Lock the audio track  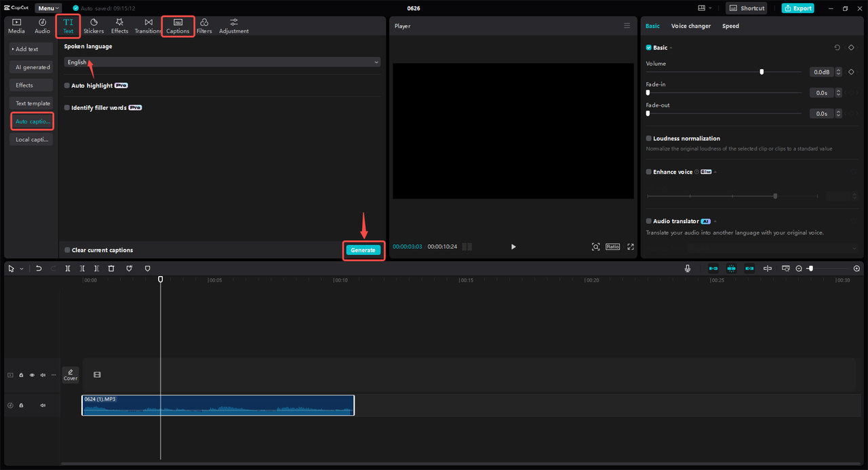click(x=21, y=406)
